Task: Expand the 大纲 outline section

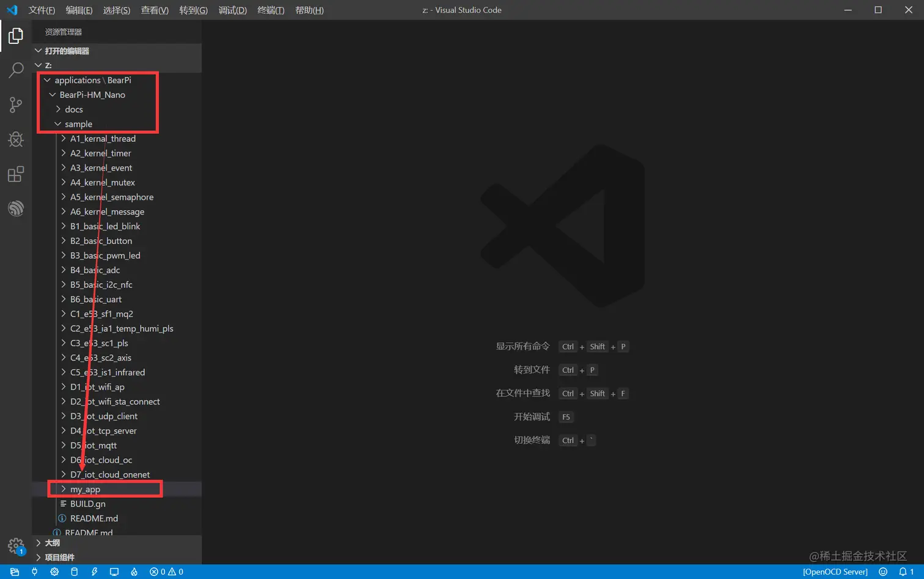Action: (x=117, y=543)
